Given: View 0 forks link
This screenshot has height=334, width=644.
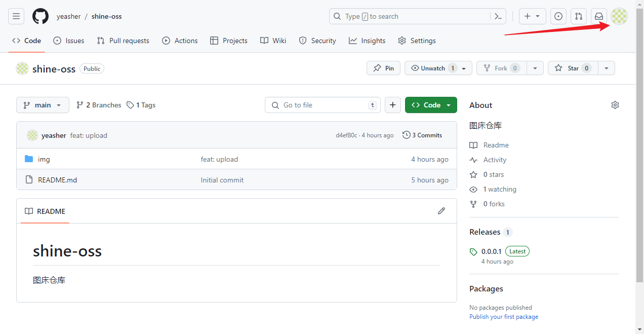Looking at the screenshot, I should coord(487,204).
